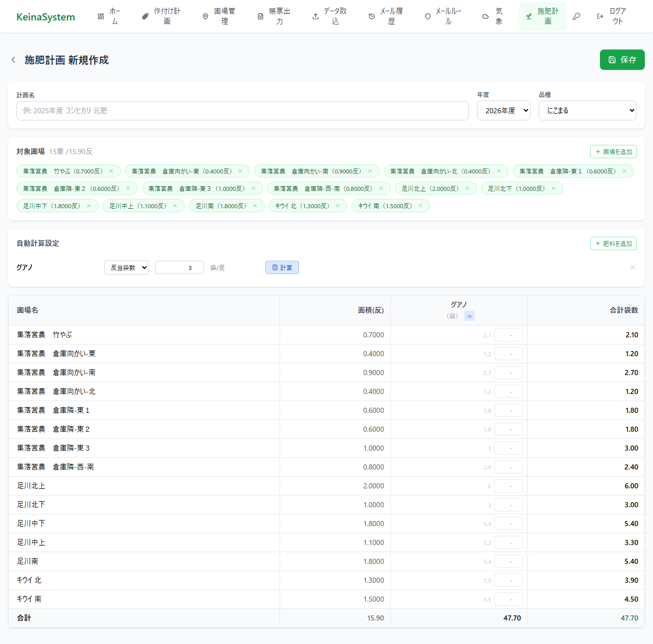
Task: Open the 反当袋数 calculation mode dropdown
Action: pyautogui.click(x=127, y=267)
